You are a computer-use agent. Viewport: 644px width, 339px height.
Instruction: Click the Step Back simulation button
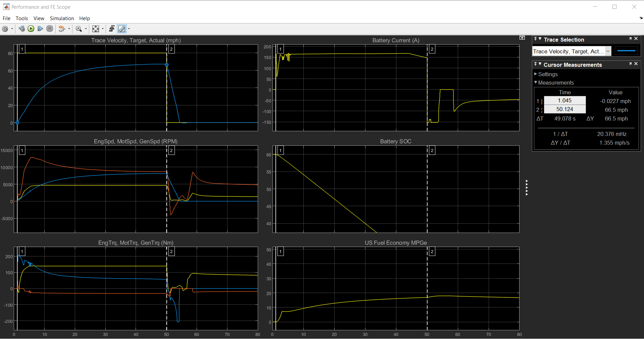point(22,29)
